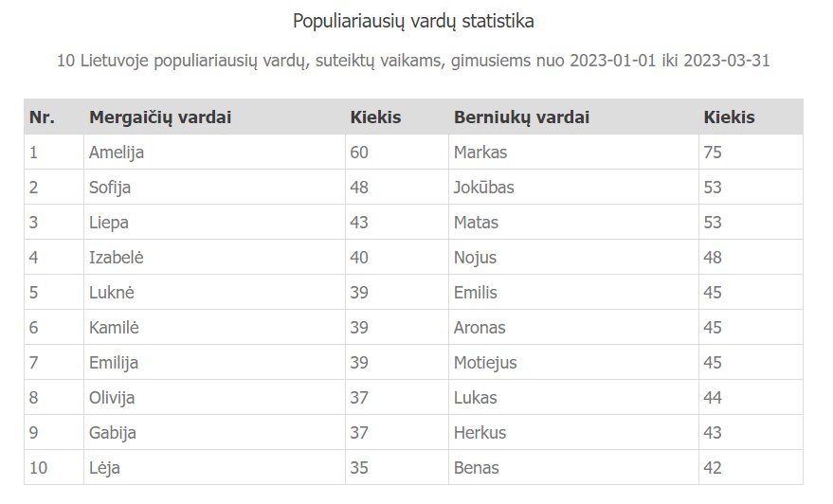Select the girl name Emilija
Screen dimensions: 833x504
point(113,363)
